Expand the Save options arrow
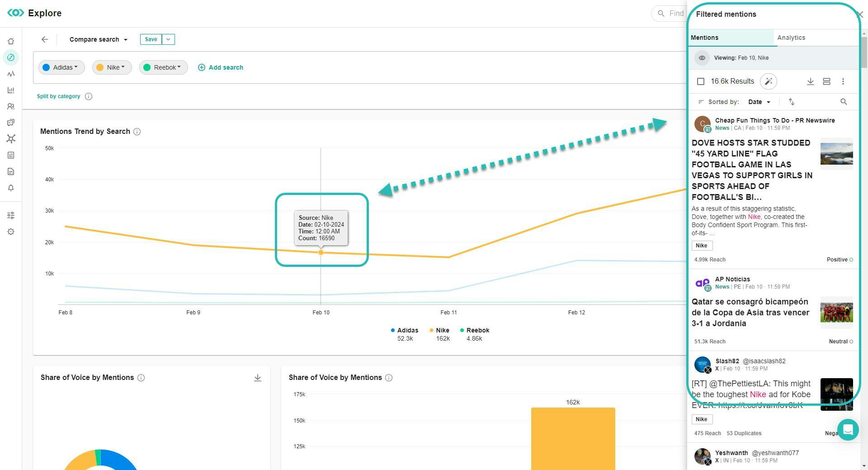 168,39
